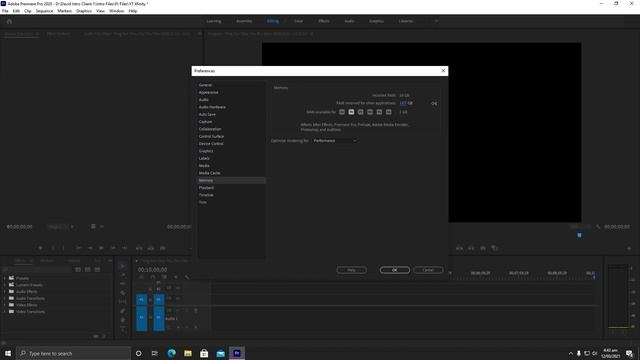Toggle V1 track output eye

pos(178,298)
